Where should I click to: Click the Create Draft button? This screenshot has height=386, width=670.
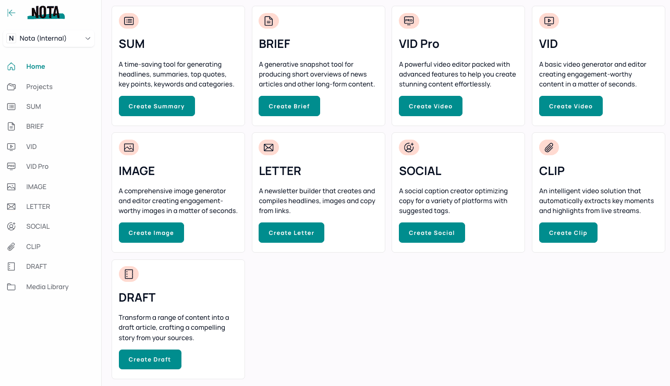[x=150, y=359]
